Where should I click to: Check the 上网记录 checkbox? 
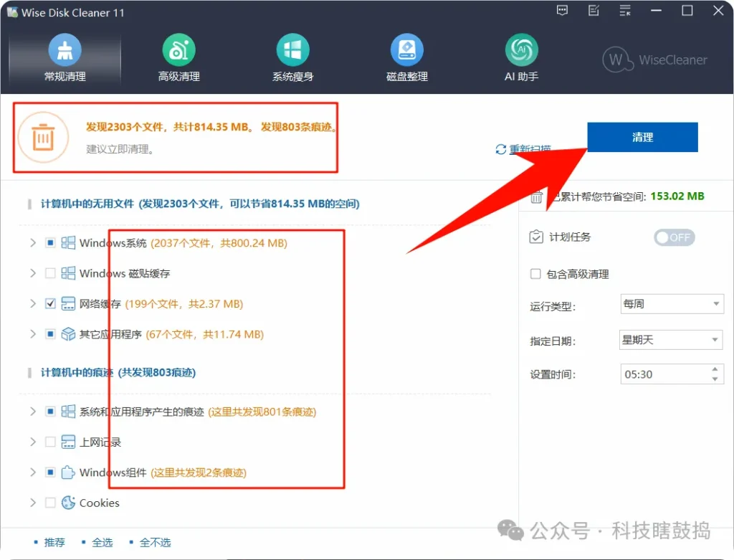(50, 442)
